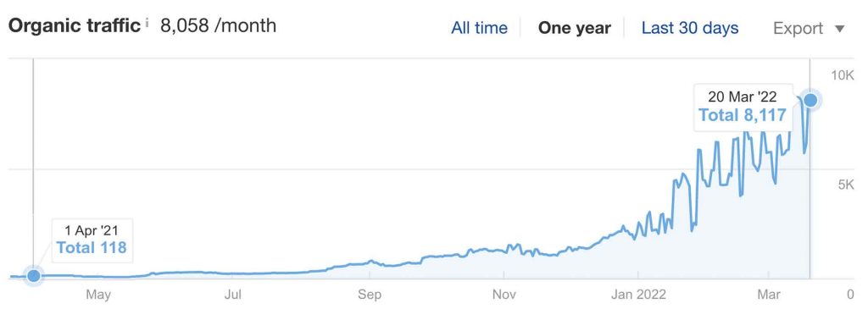Click the 5K value axis label
The image size is (868, 320).
[x=846, y=185]
